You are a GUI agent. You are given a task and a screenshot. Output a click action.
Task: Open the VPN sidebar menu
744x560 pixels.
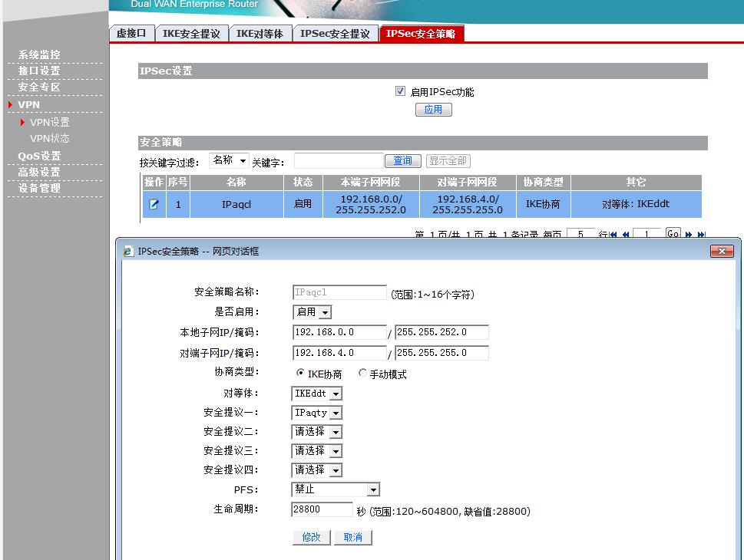(x=29, y=105)
